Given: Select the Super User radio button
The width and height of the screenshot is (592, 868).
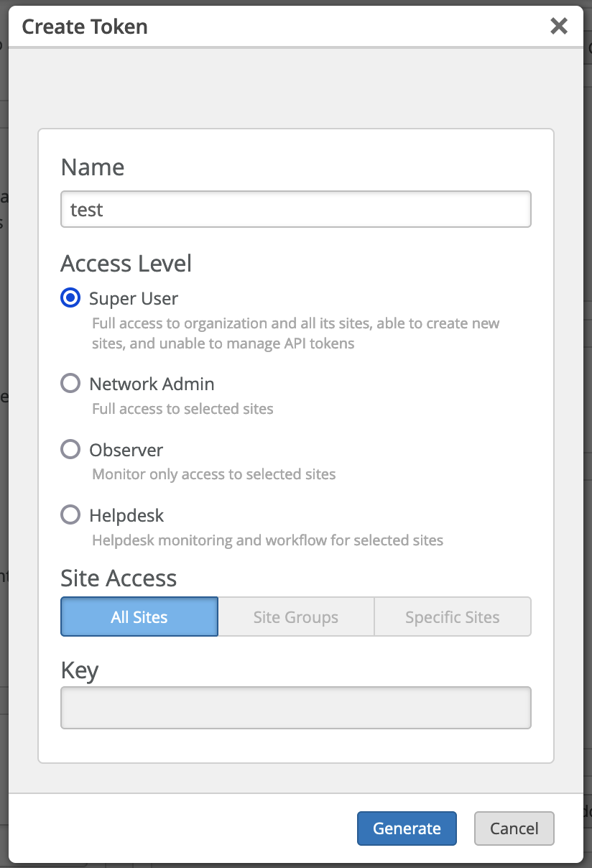Looking at the screenshot, I should [70, 298].
